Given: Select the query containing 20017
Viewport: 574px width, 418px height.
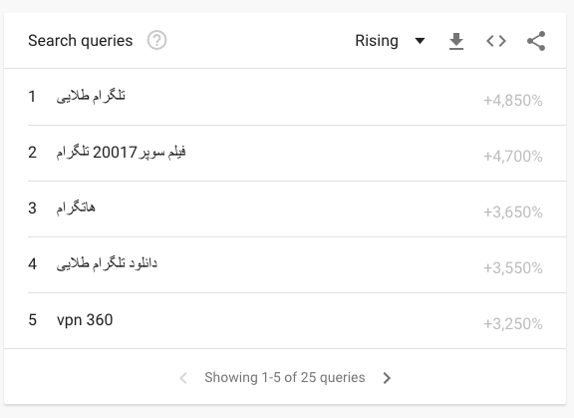Looking at the screenshot, I should pos(121,152).
